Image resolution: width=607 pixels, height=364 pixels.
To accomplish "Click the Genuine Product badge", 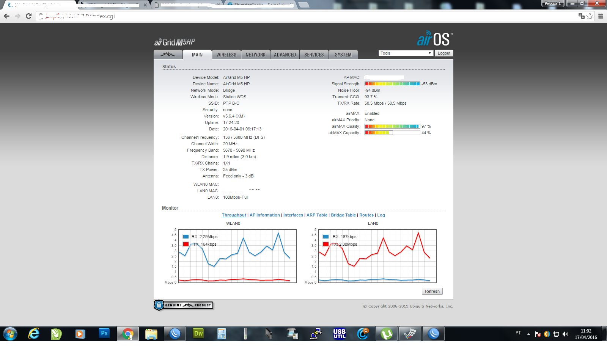I will coord(184,305).
